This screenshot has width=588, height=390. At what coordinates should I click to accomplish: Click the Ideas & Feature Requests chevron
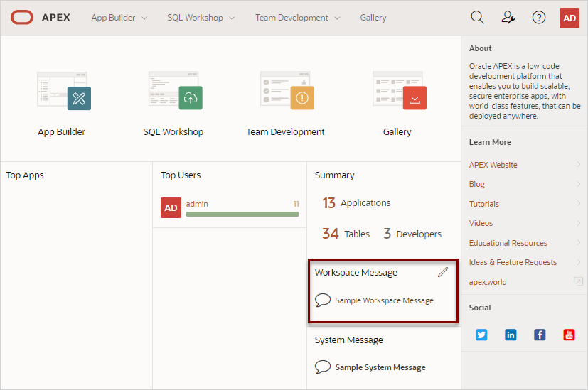[579, 262]
